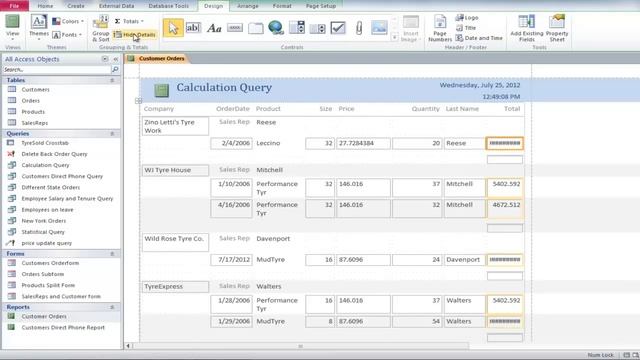The image size is (640, 360).
Task: Open the Themes gallery
Action: [39, 27]
